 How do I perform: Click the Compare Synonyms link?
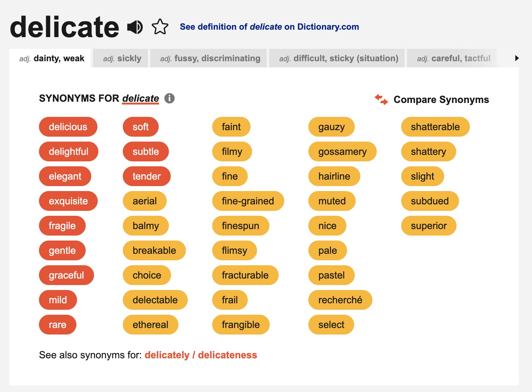441,100
